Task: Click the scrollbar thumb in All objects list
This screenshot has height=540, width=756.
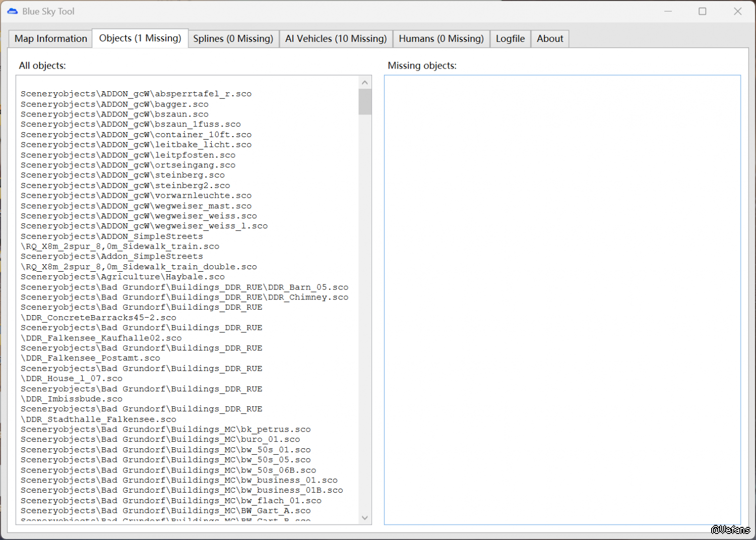Action: coord(365,102)
